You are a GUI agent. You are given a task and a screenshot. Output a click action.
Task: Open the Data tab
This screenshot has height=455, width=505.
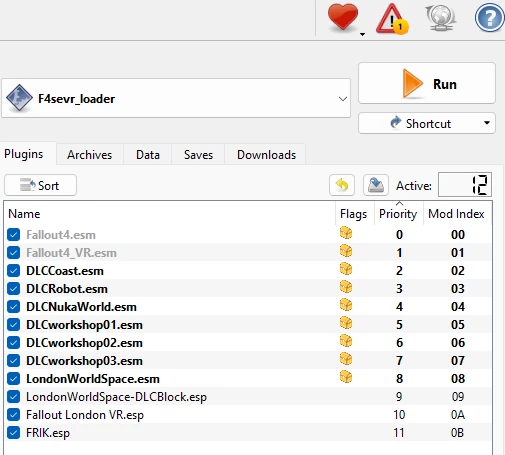[x=148, y=155]
